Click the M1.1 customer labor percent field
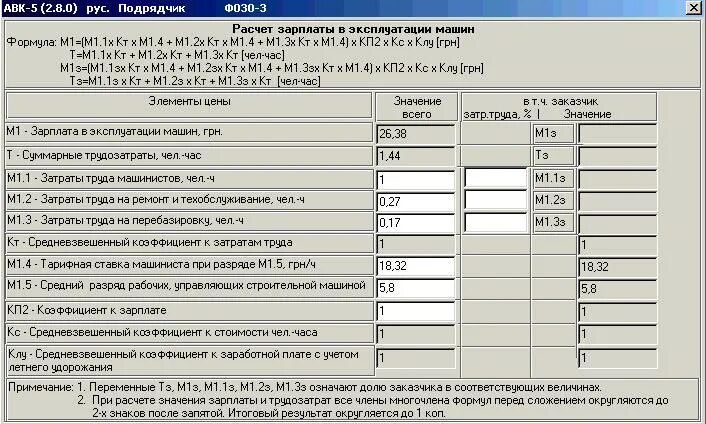This screenshot has height=424, width=706. 495,178
